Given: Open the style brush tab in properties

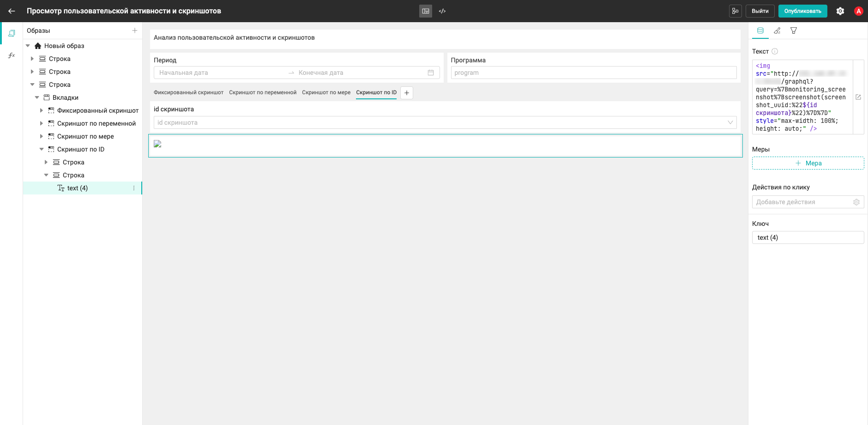Looking at the screenshot, I should (x=777, y=30).
